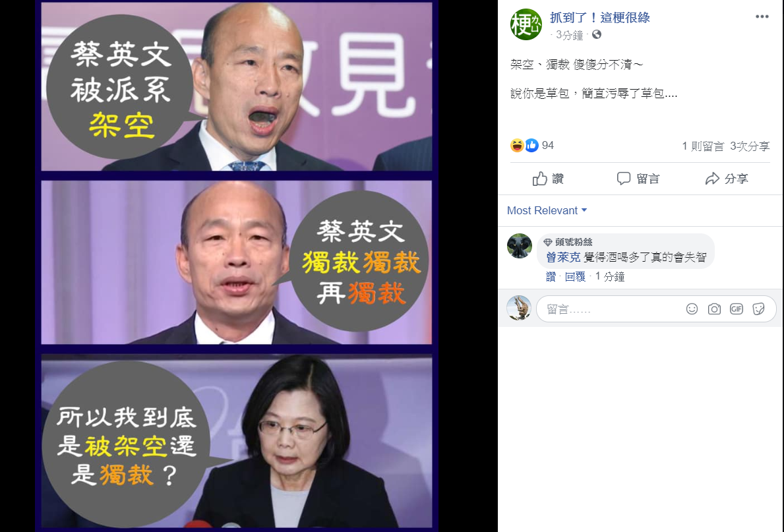Open the laughing reaction emoji list

pos(517,146)
